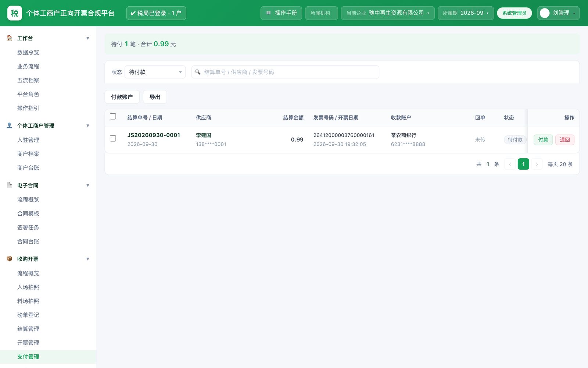
Task: Click the 付款账户 button
Action: point(122,97)
